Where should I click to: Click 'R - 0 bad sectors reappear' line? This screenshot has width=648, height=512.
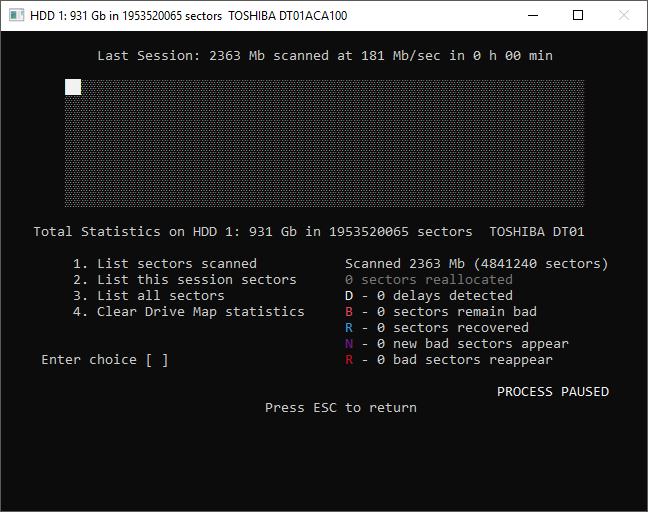(x=449, y=360)
